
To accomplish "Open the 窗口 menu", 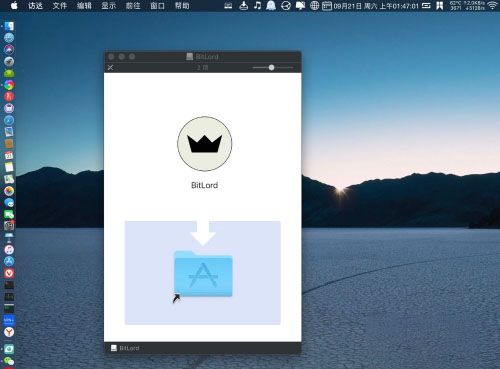I will [x=157, y=6].
